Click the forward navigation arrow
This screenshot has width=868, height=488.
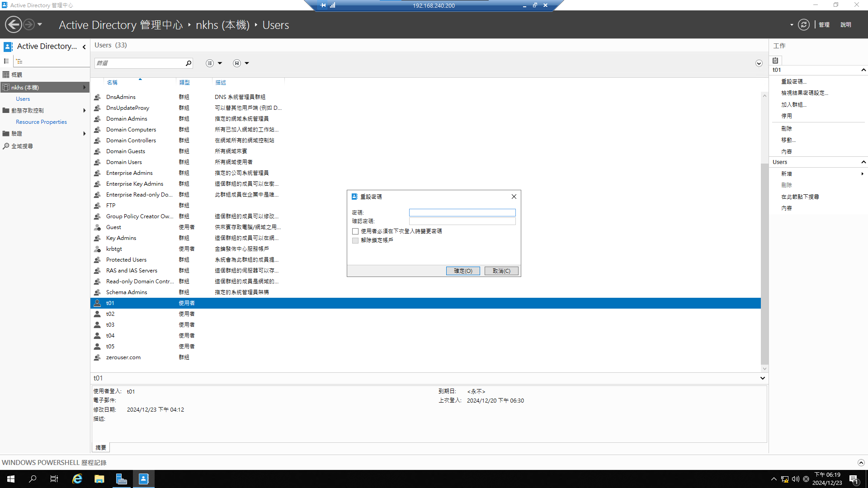click(x=29, y=24)
